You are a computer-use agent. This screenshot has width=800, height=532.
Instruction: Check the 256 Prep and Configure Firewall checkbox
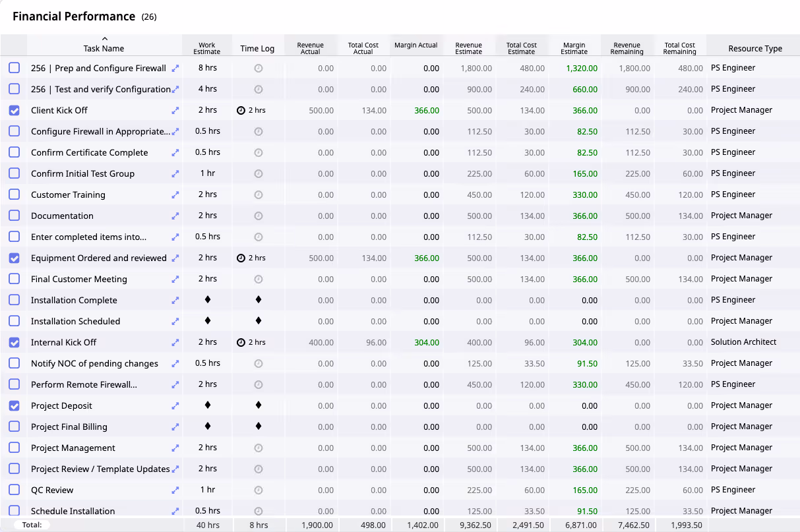(15, 69)
